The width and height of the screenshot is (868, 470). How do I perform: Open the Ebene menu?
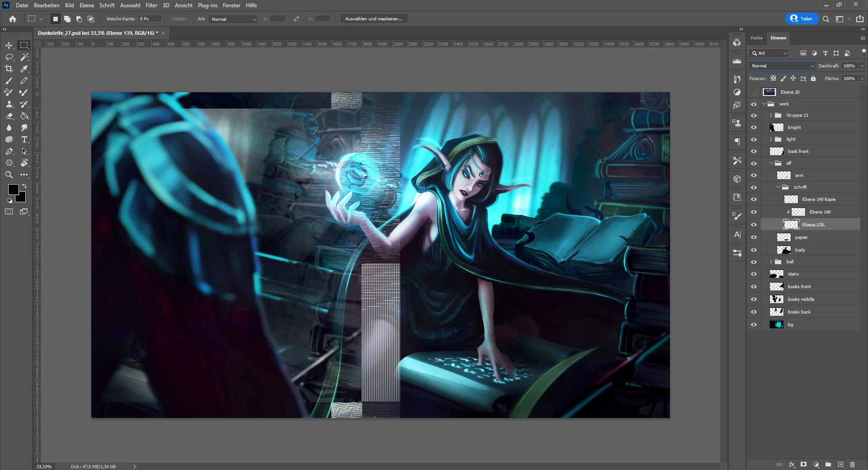pyautogui.click(x=87, y=5)
